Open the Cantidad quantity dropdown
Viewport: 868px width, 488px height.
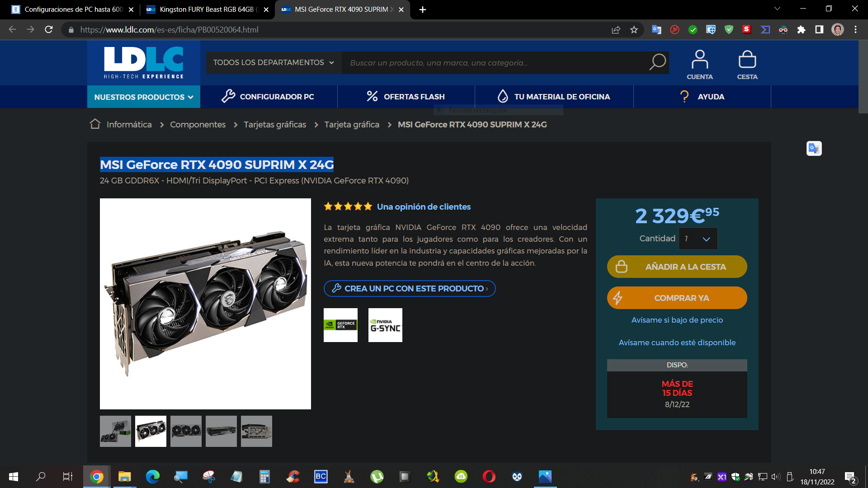coord(698,239)
